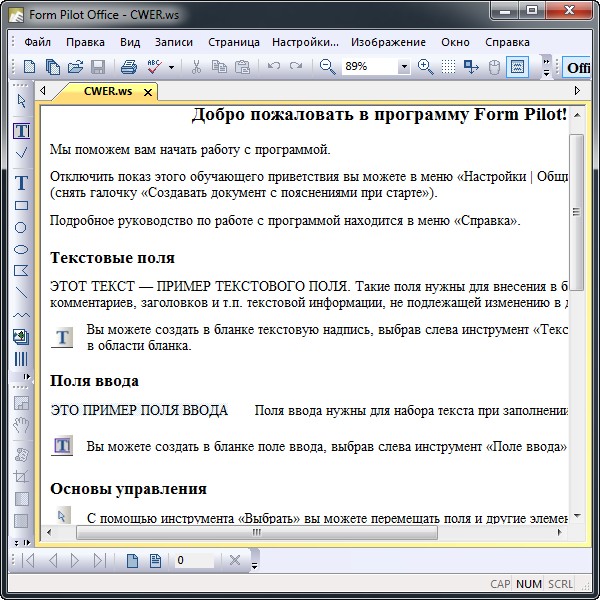Click the Zoom out magnifier
This screenshot has height=600, width=600.
[326, 67]
